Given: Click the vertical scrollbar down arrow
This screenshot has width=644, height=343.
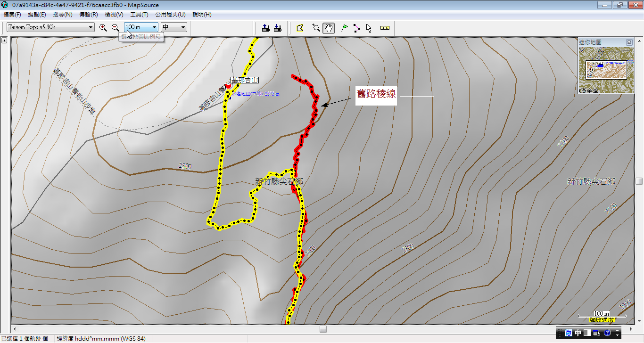Looking at the screenshot, I should [640, 321].
